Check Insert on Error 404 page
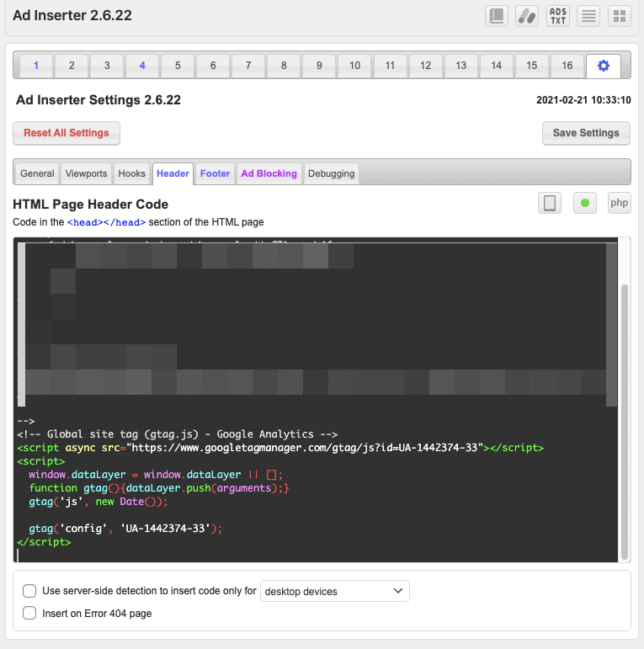 [x=29, y=613]
